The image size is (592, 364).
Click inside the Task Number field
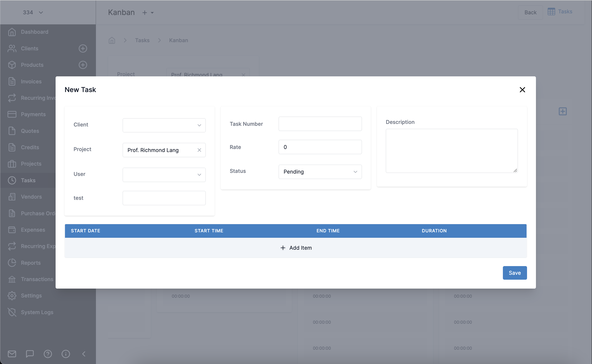pyautogui.click(x=320, y=124)
